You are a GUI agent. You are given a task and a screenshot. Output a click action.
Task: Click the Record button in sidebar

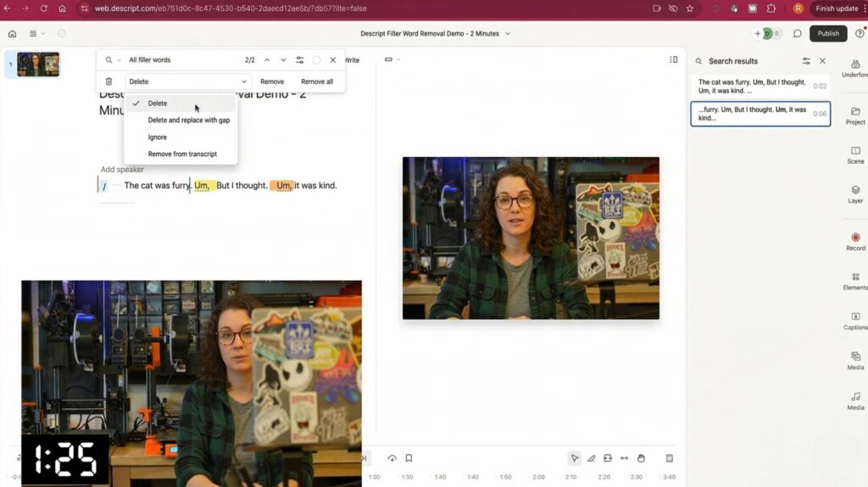tap(855, 242)
